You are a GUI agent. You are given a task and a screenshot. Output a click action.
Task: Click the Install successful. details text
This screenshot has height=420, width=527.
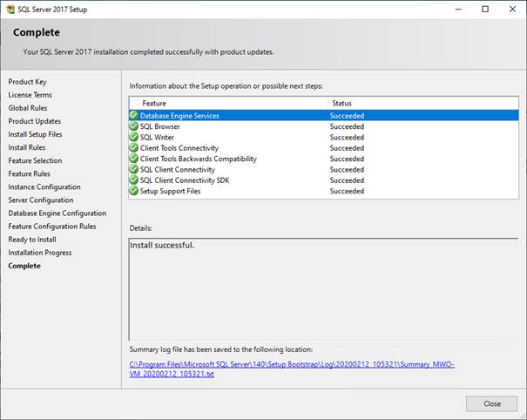pyautogui.click(x=162, y=245)
